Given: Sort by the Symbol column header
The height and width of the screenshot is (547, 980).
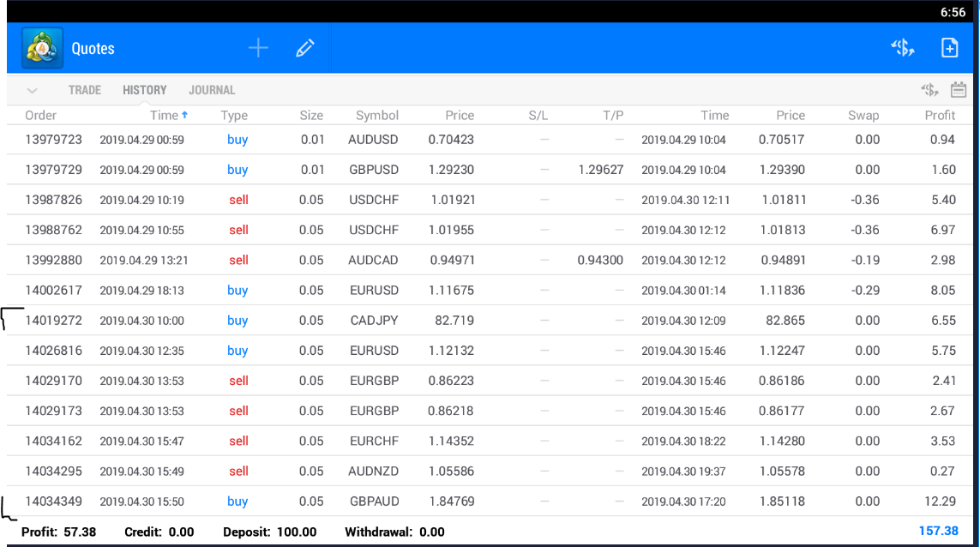Looking at the screenshot, I should click(377, 115).
